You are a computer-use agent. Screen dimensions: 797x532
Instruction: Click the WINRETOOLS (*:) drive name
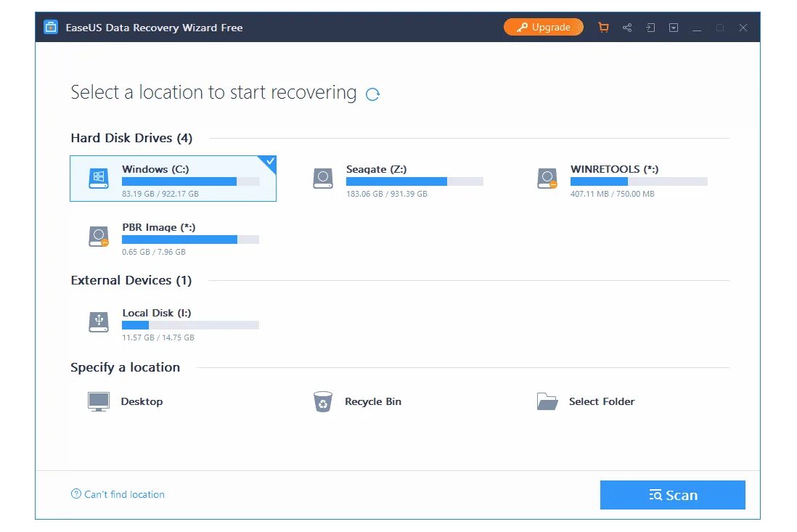click(614, 169)
